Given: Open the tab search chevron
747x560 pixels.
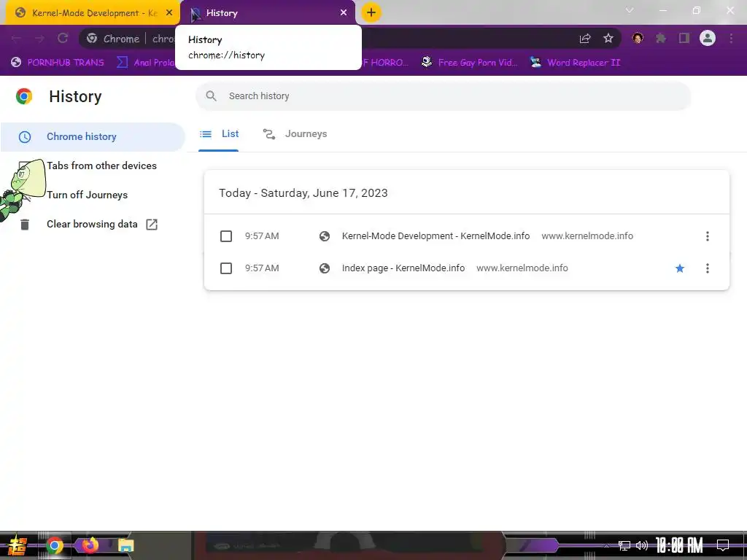Looking at the screenshot, I should pyautogui.click(x=630, y=10).
